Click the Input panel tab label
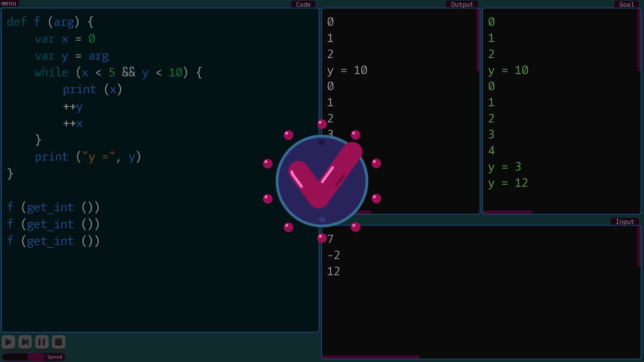This screenshot has width=644, height=362. (x=625, y=222)
